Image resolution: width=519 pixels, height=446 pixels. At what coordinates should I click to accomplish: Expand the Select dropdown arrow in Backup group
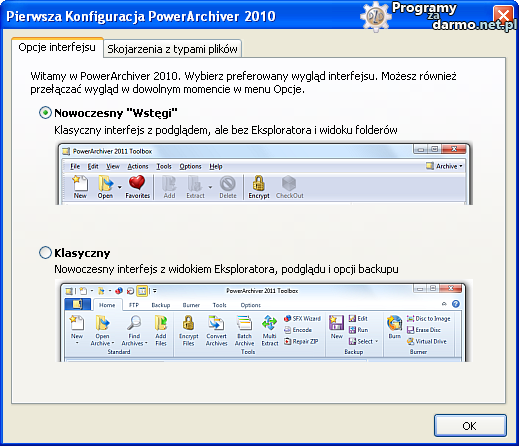(x=377, y=341)
